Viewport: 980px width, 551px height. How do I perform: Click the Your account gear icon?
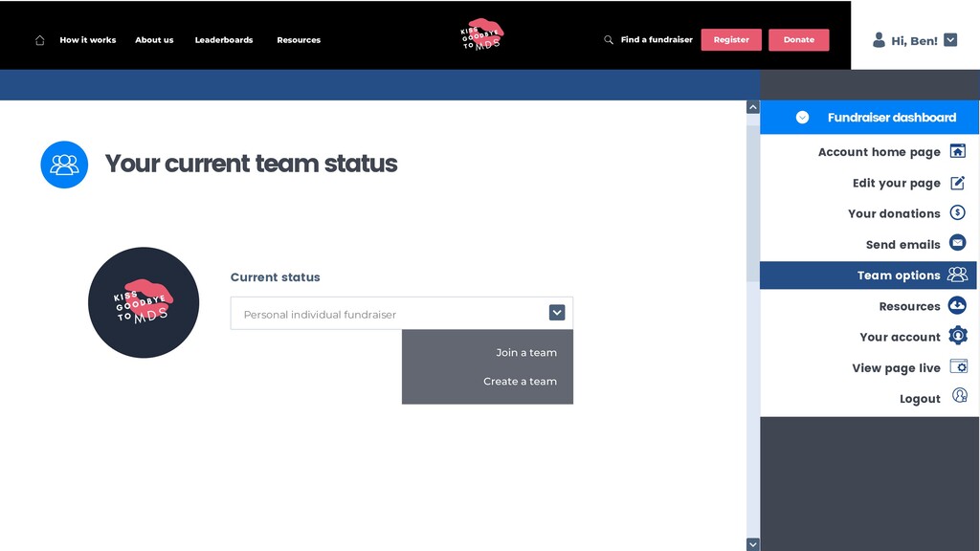click(957, 336)
